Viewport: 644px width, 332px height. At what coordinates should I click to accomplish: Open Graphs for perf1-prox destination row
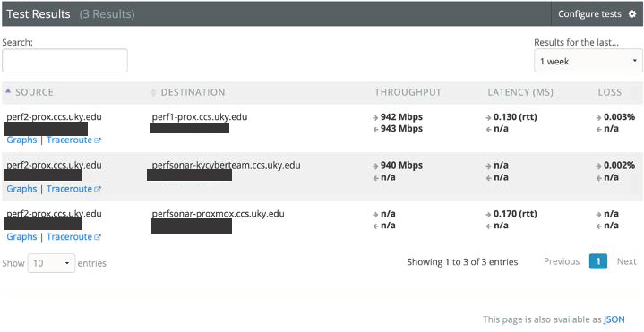(x=21, y=140)
